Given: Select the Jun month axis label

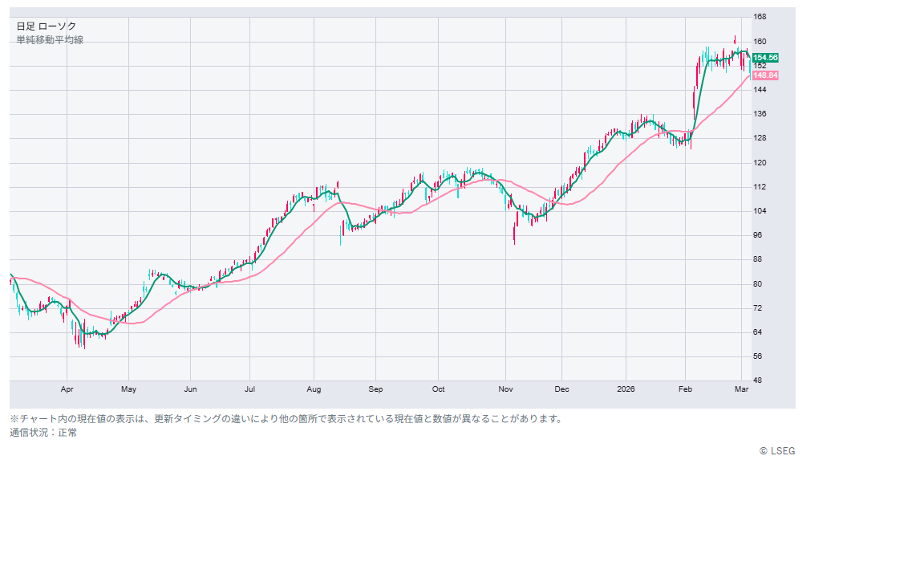Looking at the screenshot, I should click(190, 389).
